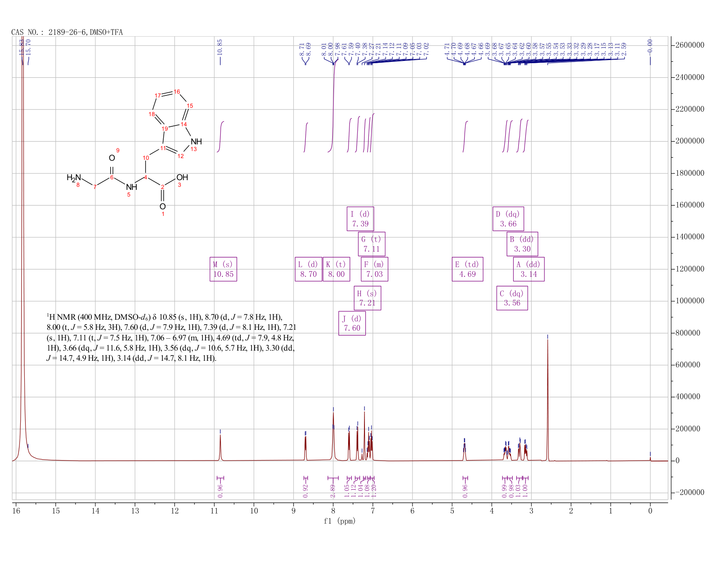The image size is (728, 563).
Task: Click the 5 tick on ppm axis
Action: pyautogui.click(x=452, y=511)
